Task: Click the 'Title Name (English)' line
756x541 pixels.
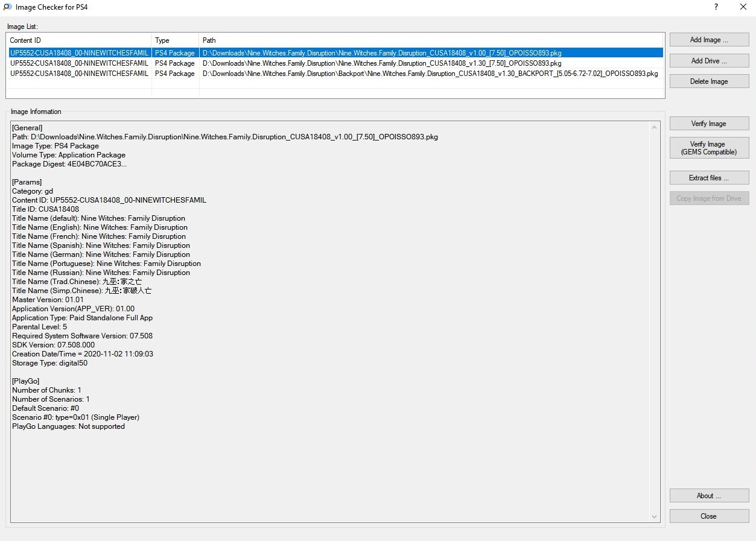Action: [100, 227]
